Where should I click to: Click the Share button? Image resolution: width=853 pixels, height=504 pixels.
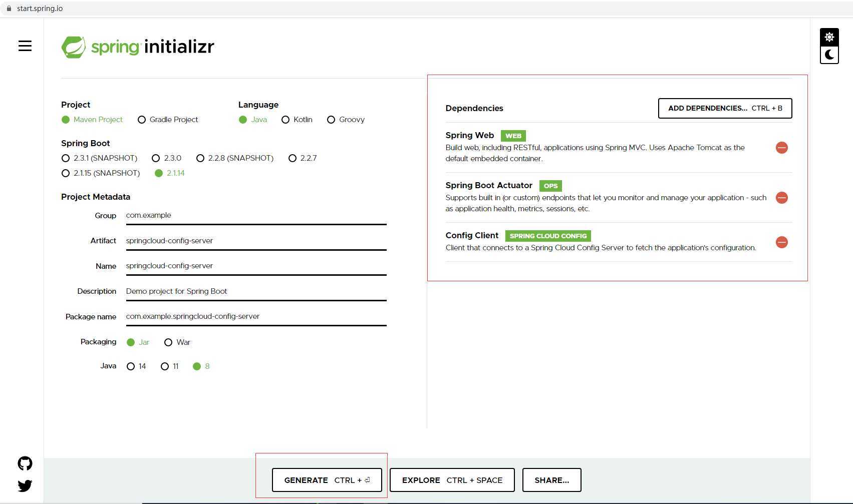pos(552,480)
